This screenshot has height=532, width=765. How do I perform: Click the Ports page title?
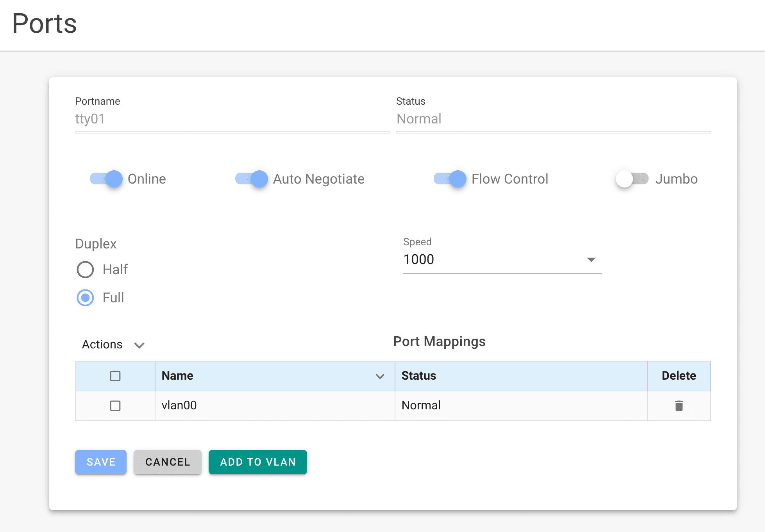point(45,23)
